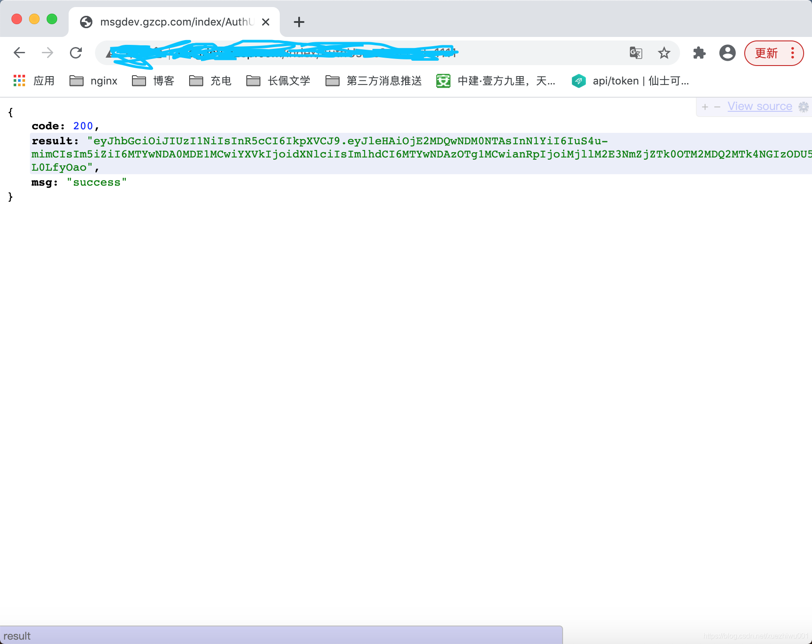Click the browser forward arrow
The image size is (812, 644).
[48, 53]
